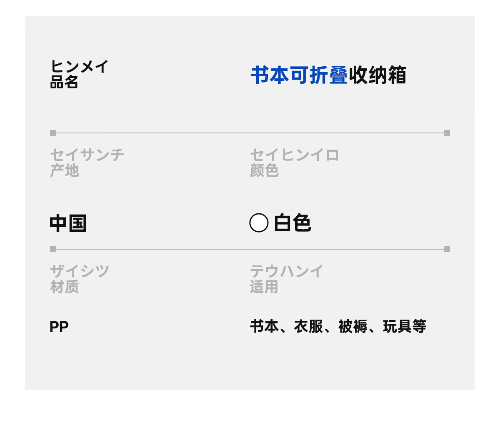Click the 白色 color name text

click(292, 223)
